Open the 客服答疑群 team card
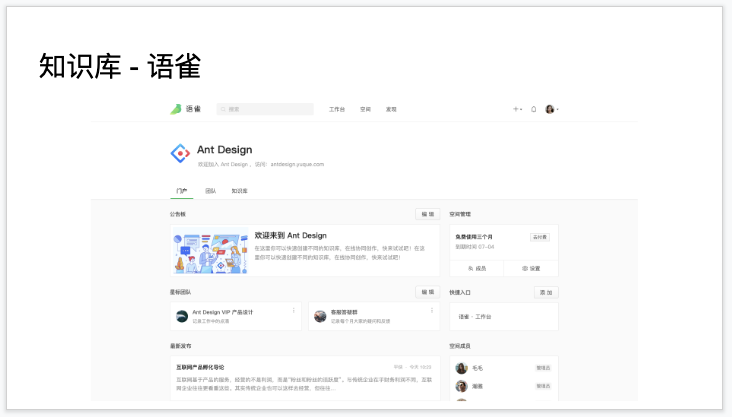Screen dimensions: 732x417 point(374,316)
